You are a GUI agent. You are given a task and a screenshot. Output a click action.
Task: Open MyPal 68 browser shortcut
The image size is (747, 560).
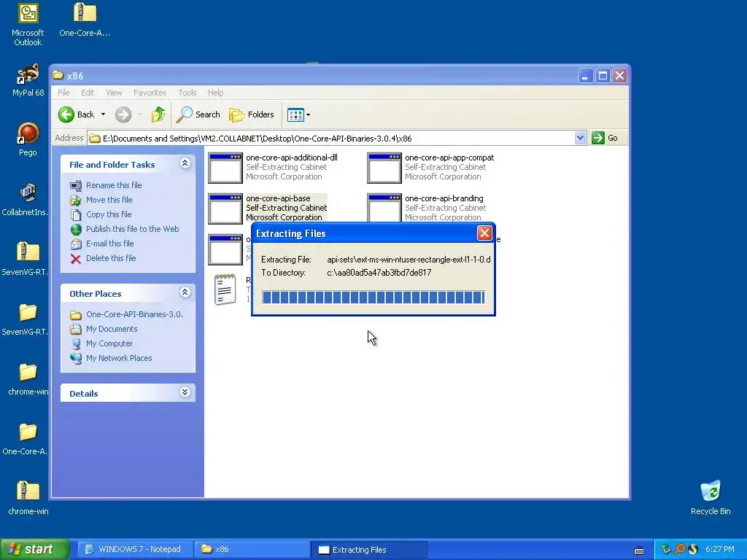pyautogui.click(x=28, y=80)
